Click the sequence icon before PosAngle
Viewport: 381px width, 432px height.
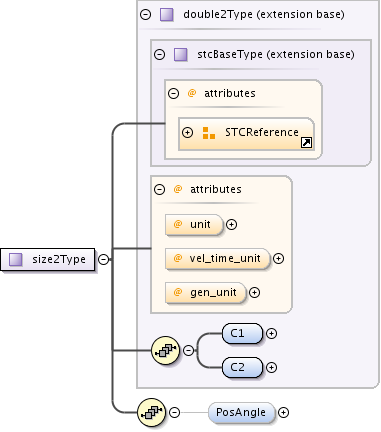tap(152, 412)
